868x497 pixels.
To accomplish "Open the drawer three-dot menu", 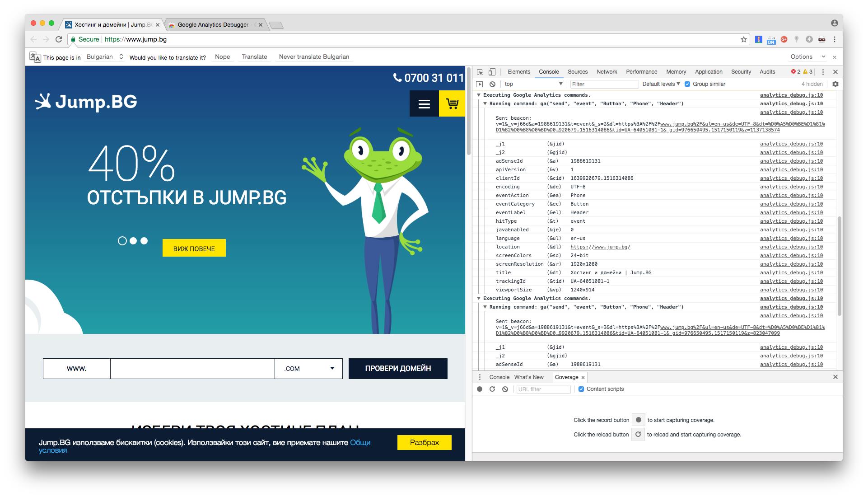I will point(480,377).
